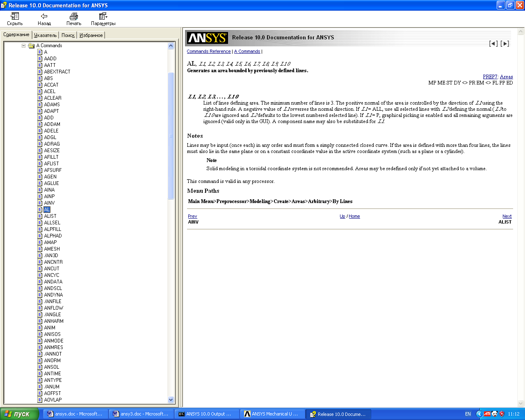
Task: Click contents tree scrollbar up arrow
Action: pyautogui.click(x=171, y=46)
